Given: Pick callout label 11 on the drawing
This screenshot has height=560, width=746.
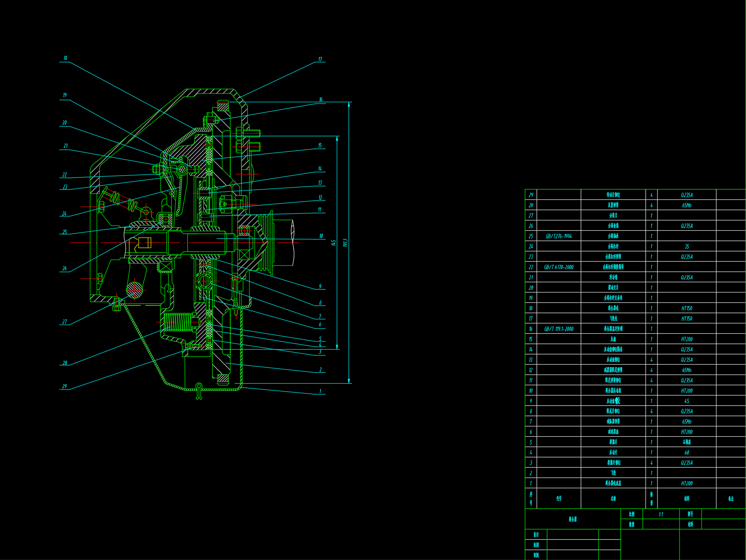Looking at the screenshot, I should 320,209.
